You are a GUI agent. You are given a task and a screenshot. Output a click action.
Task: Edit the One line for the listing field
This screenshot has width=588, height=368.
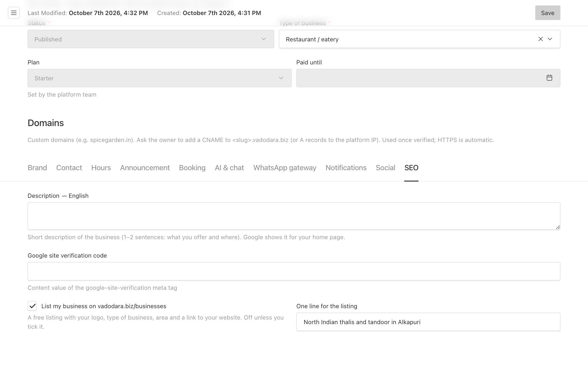(428, 322)
